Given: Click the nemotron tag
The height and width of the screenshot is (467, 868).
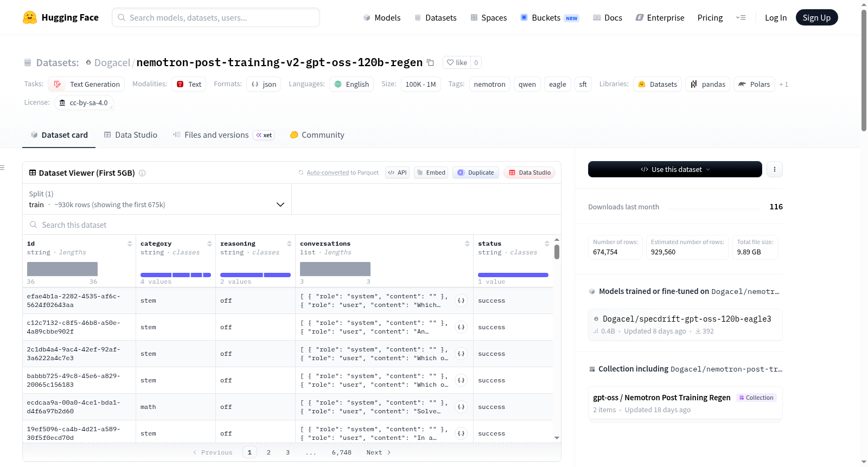Looking at the screenshot, I should [490, 84].
